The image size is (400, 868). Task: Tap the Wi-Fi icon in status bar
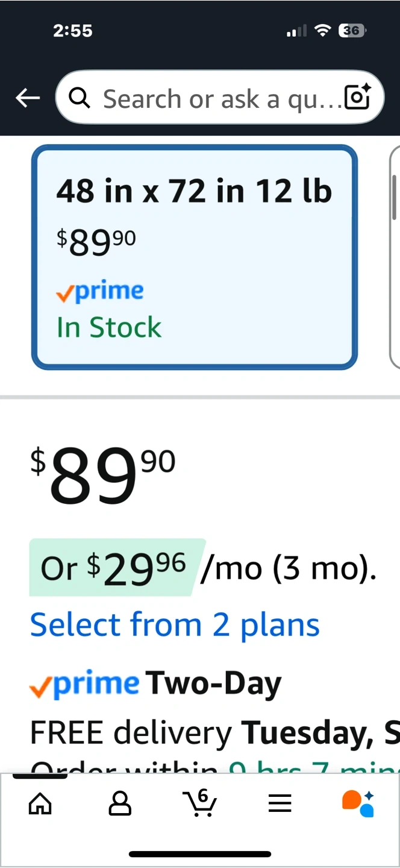coord(324,30)
